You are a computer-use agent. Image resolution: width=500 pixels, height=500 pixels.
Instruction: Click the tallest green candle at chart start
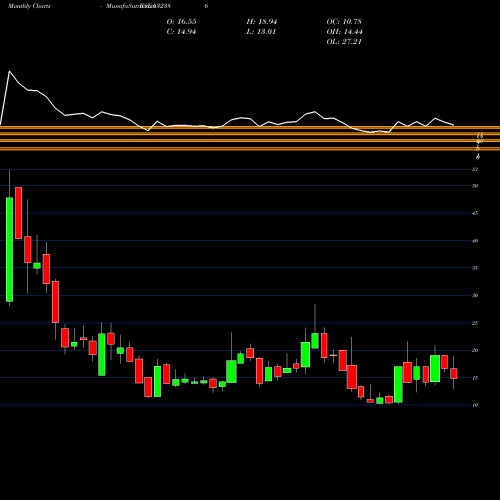(x=9, y=250)
